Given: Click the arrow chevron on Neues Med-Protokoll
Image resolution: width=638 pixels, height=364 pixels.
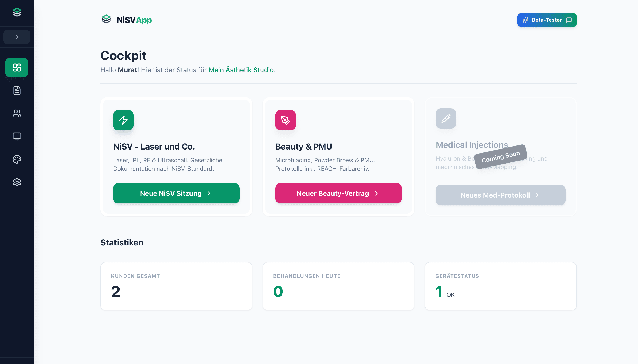Looking at the screenshot, I should [537, 195].
